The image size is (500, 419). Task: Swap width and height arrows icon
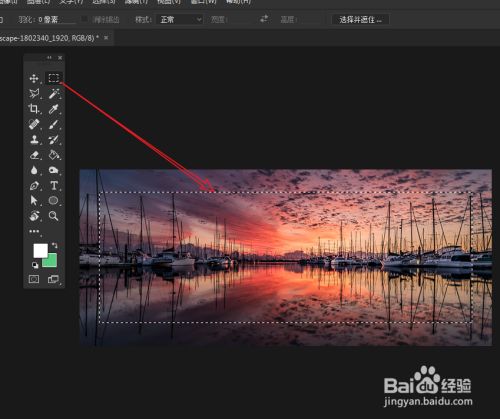[x=264, y=19]
